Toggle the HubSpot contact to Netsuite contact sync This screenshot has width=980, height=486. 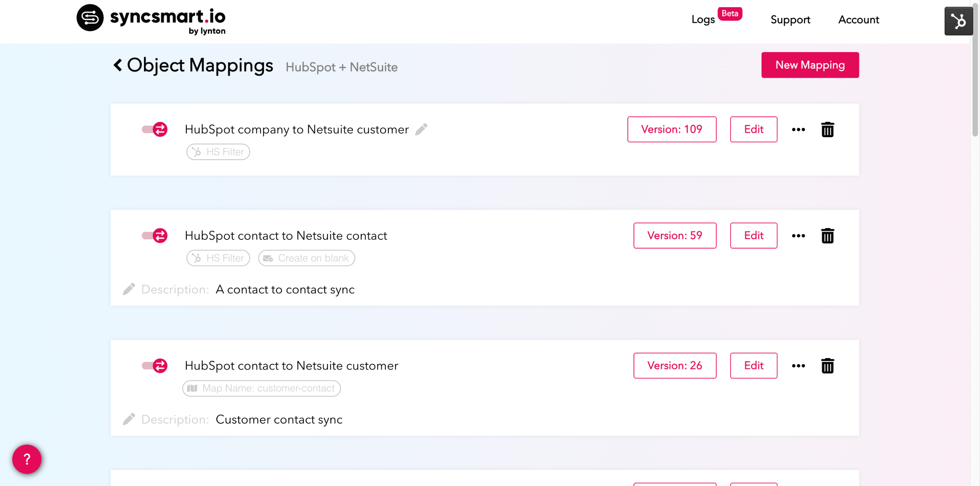(x=155, y=236)
